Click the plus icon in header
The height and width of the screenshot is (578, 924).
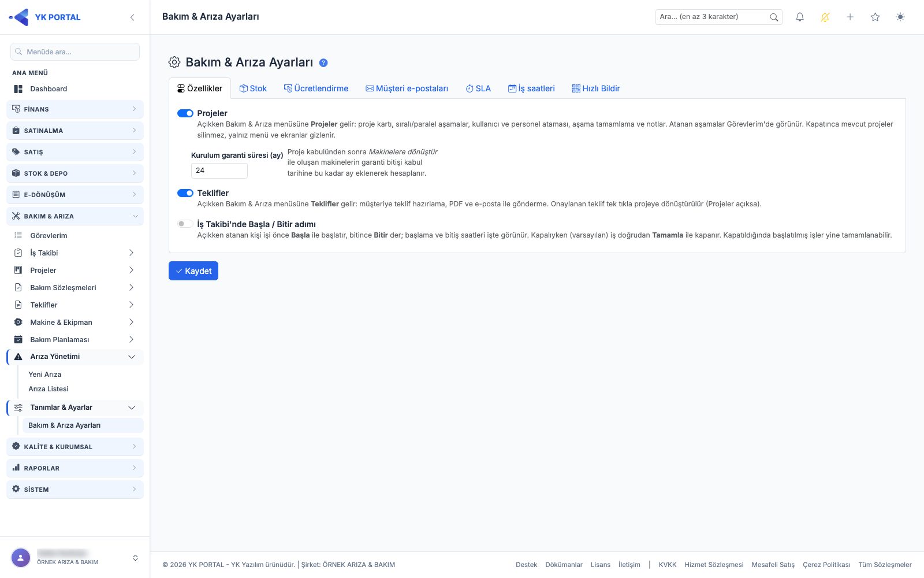(850, 17)
